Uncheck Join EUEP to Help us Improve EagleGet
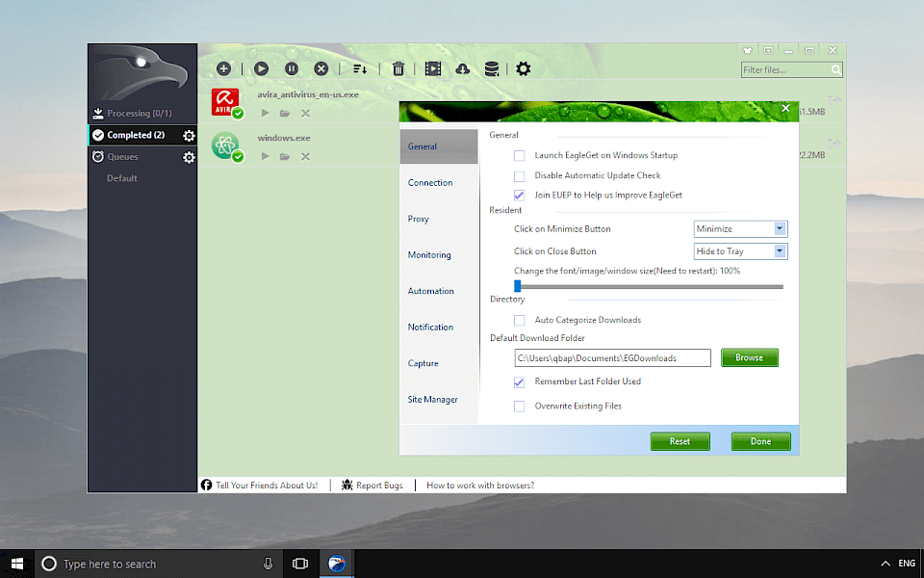 click(519, 196)
